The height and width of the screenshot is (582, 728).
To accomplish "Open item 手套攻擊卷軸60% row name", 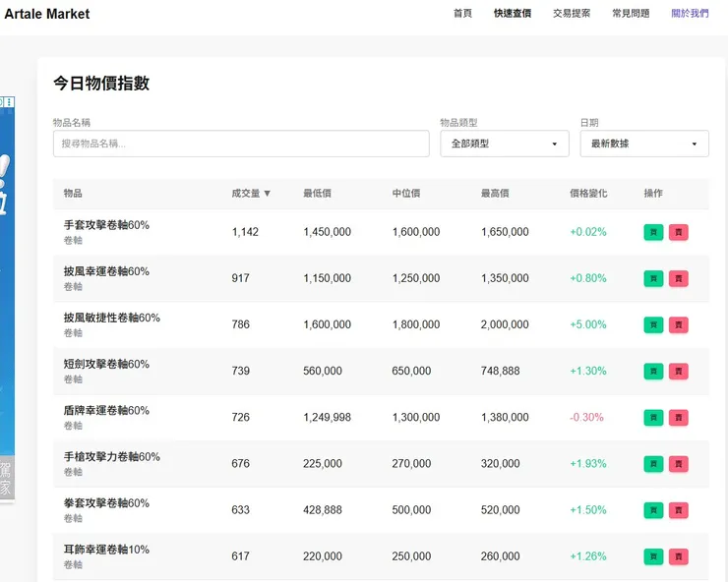I will pyautogui.click(x=106, y=225).
